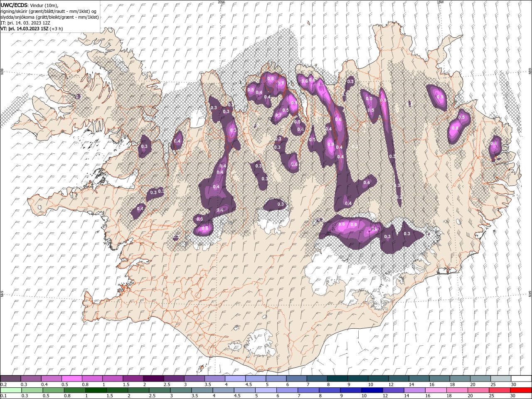The height and width of the screenshot is (399, 532).
Task: Select rain legend swatch between 5 and 6
Action: click(x=266, y=390)
